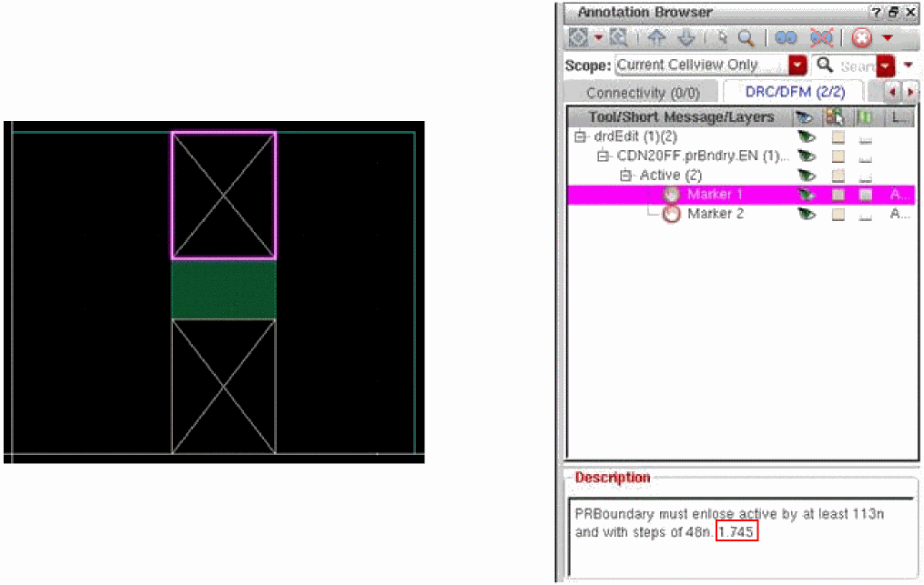Image resolution: width=924 pixels, height=585 pixels.
Task: Select Marker 2 in the tree
Action: pos(716,214)
